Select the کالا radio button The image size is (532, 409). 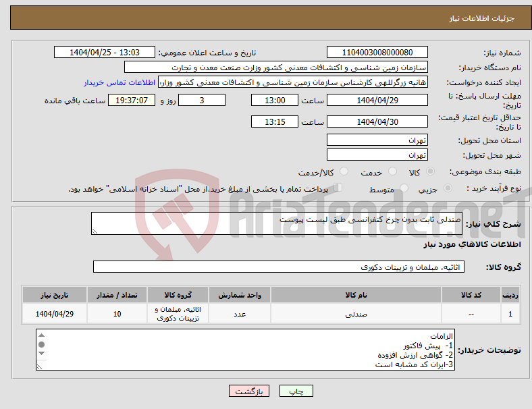430,171
